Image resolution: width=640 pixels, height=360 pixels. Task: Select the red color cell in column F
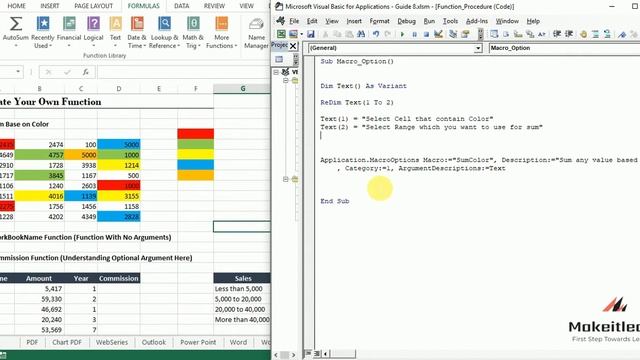coord(196,133)
